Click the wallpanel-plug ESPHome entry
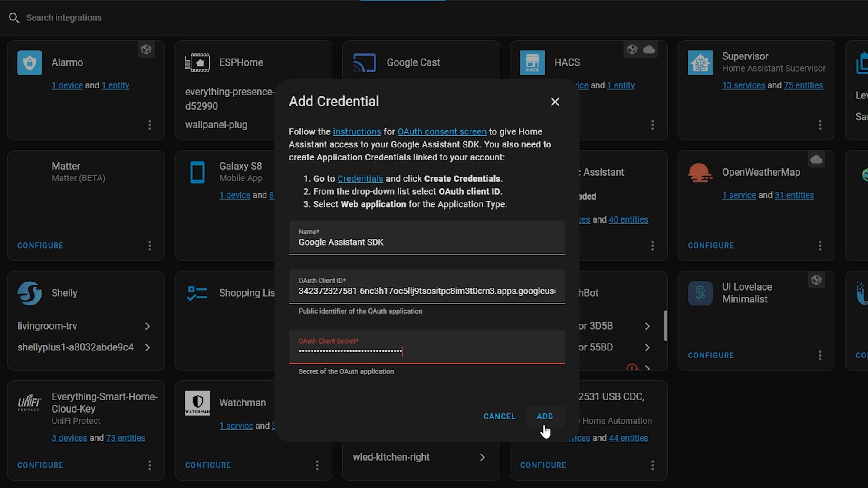This screenshot has height=488, width=868. [216, 125]
